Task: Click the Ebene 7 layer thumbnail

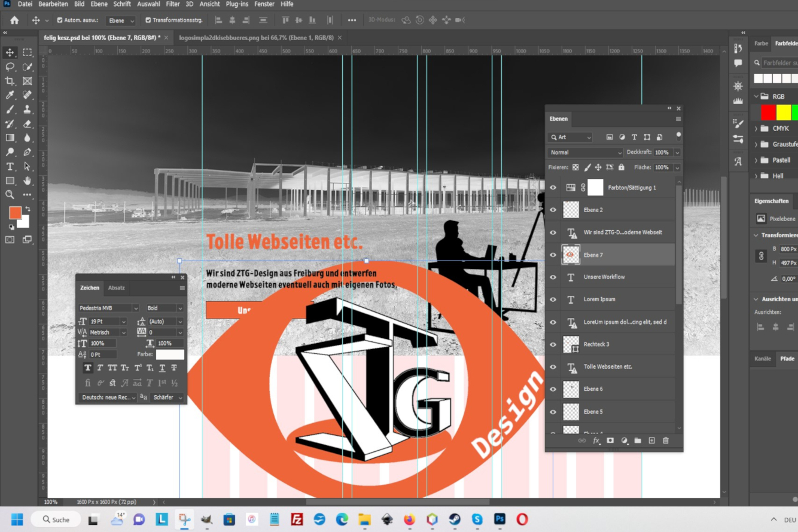Action: click(x=571, y=255)
